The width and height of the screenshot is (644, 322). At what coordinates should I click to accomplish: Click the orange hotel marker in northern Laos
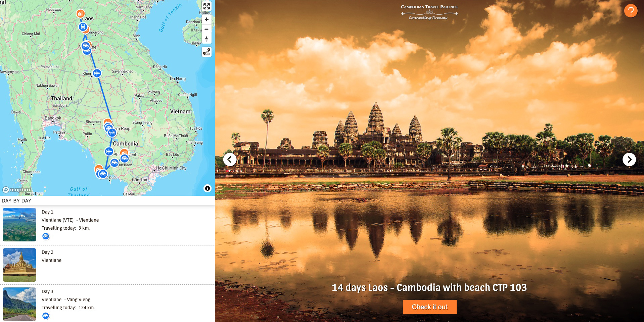point(80,13)
